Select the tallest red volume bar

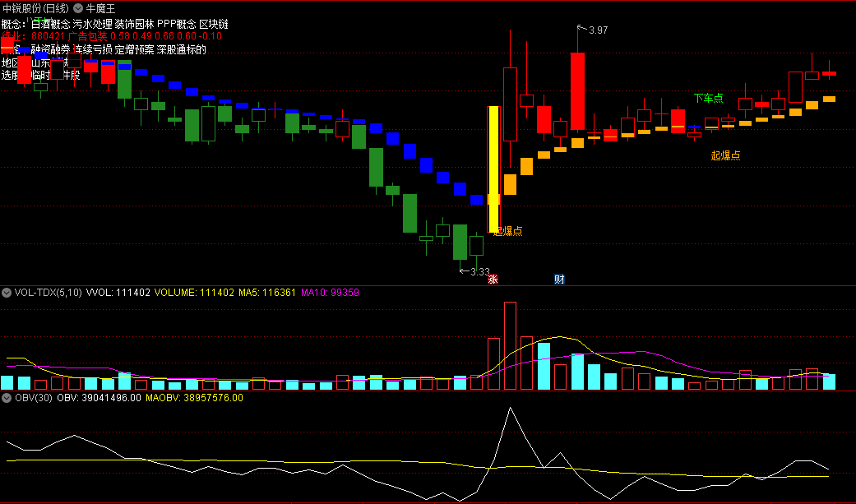pos(510,345)
